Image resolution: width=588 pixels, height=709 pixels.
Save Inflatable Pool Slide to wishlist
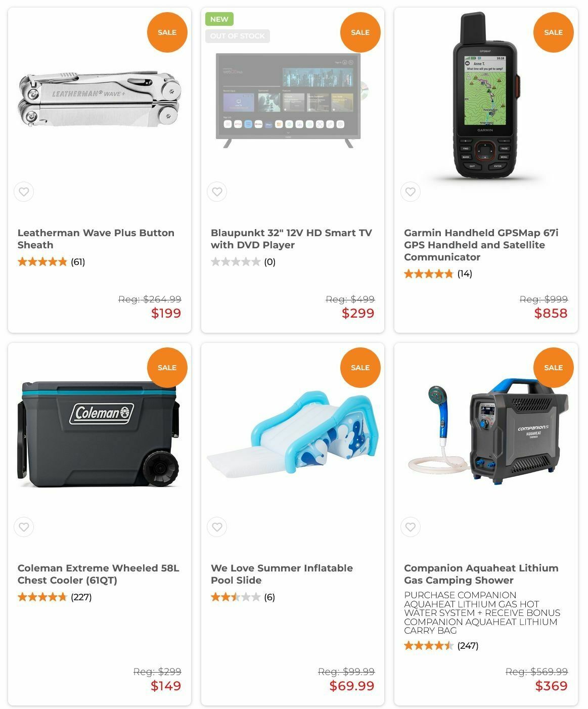[x=217, y=527]
